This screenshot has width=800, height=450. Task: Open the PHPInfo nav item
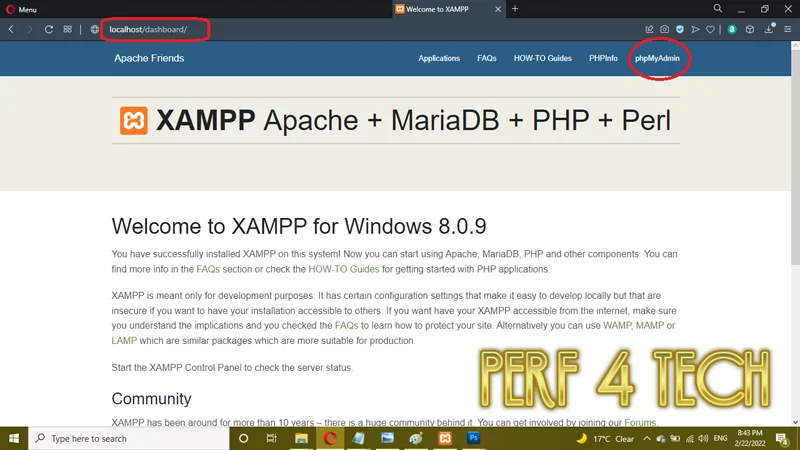(x=603, y=58)
